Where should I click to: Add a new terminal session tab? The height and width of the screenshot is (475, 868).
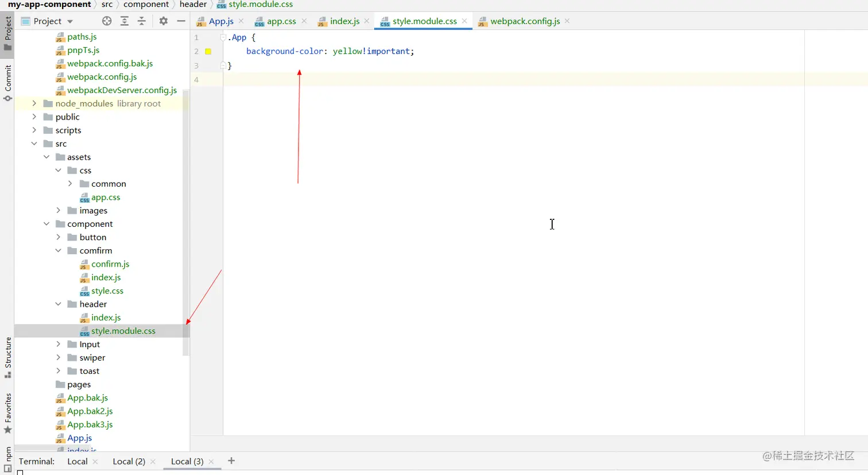click(231, 461)
